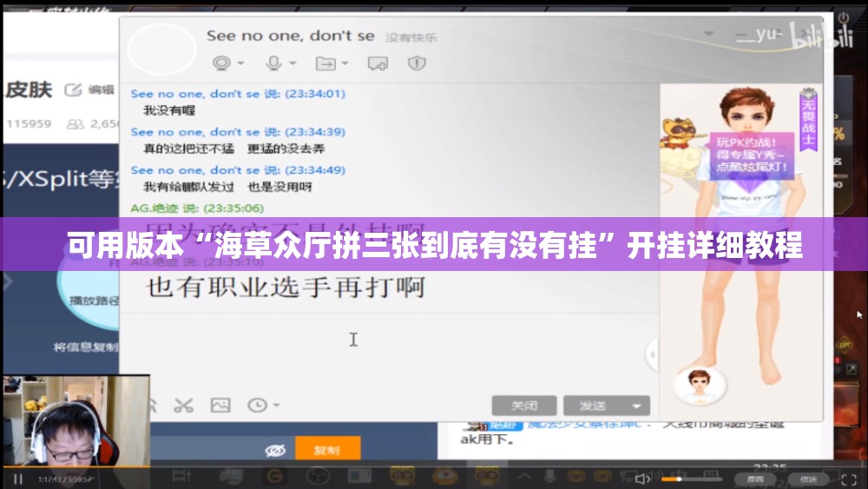Click the streamer webcam overlay
The width and height of the screenshot is (868, 489).
76,420
